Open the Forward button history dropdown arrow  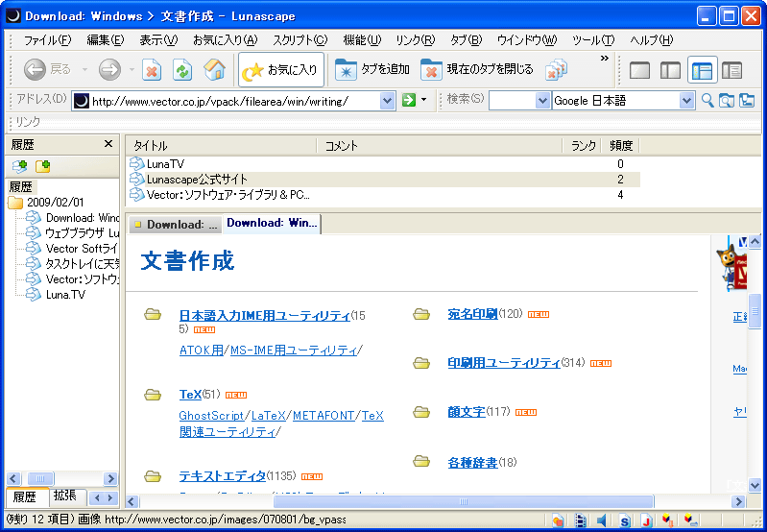132,70
